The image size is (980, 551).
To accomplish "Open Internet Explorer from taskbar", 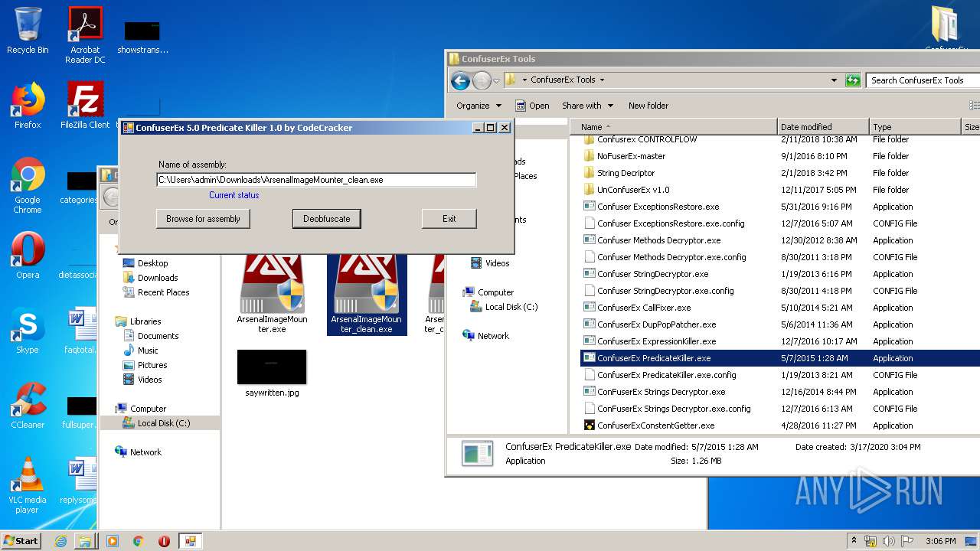I will tap(61, 541).
